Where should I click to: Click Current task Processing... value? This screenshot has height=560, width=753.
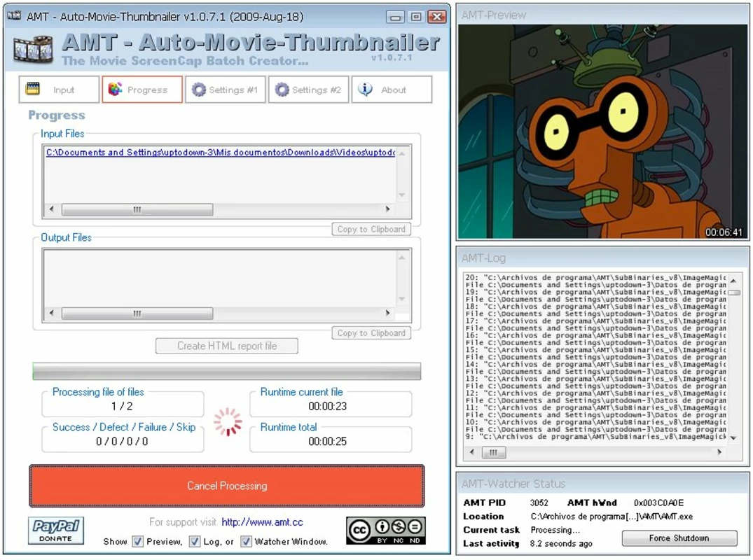[x=555, y=530]
